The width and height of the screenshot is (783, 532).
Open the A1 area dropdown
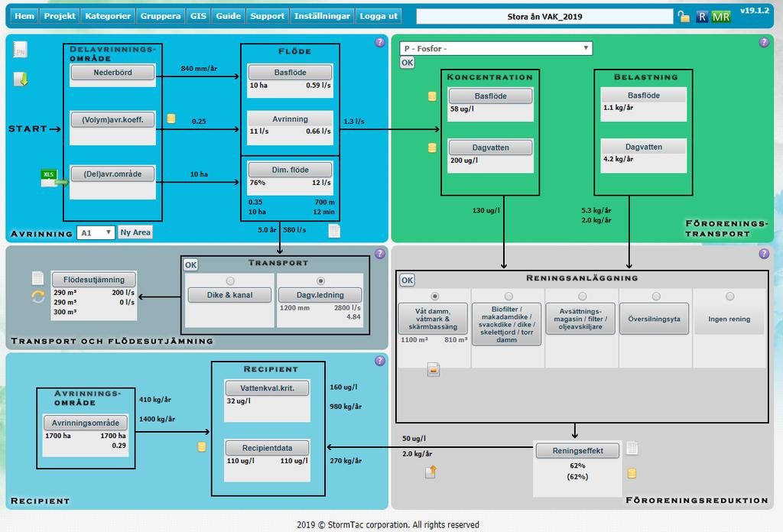coord(96,232)
